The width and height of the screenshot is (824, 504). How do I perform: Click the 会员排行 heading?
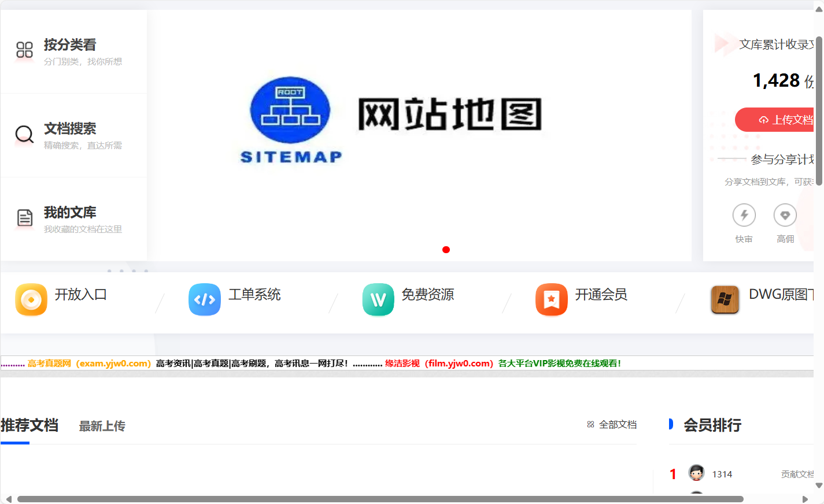click(712, 425)
